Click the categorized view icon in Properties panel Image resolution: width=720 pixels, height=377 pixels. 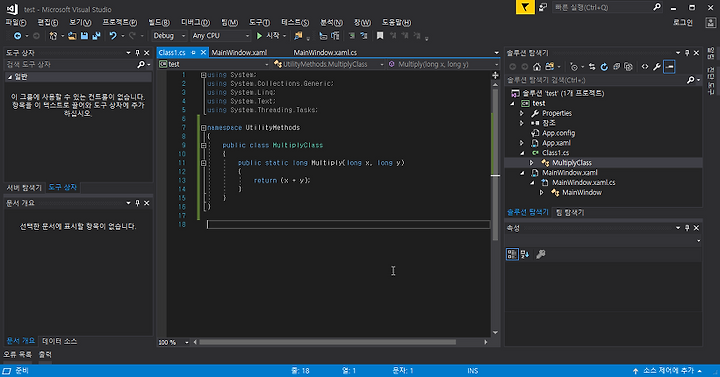512,254
